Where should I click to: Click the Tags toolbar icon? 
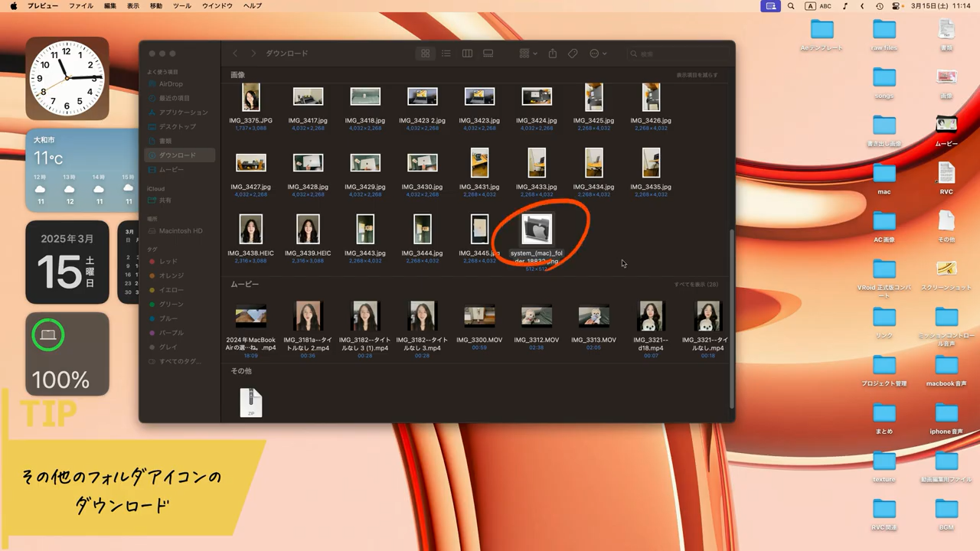pos(573,54)
